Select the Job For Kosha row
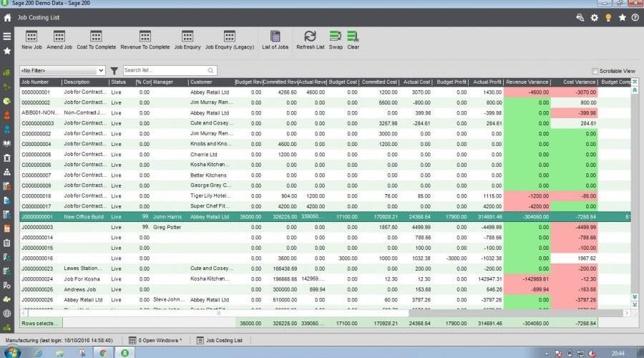644x358 pixels. pyautogui.click(x=325, y=279)
